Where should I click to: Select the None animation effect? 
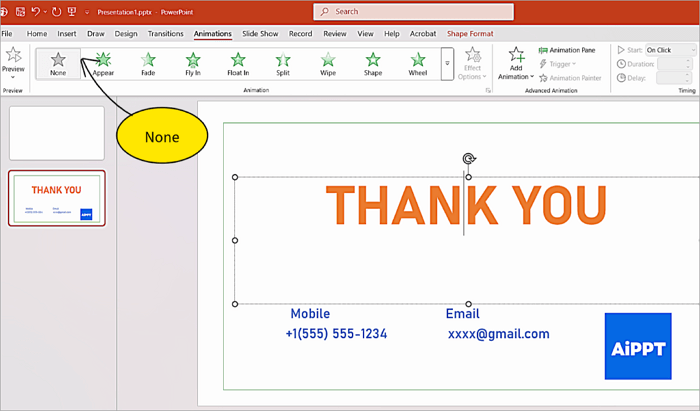[58, 63]
